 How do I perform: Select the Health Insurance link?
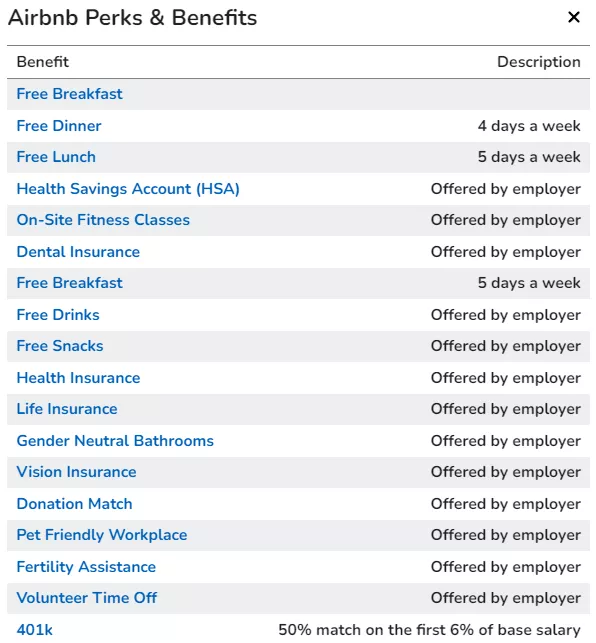[x=78, y=378]
